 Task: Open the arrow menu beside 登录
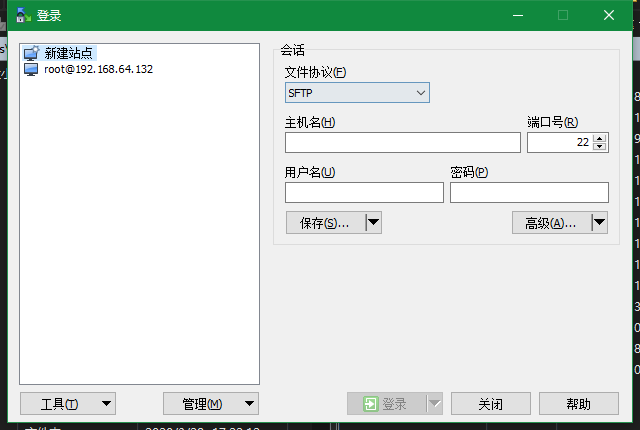(x=435, y=404)
